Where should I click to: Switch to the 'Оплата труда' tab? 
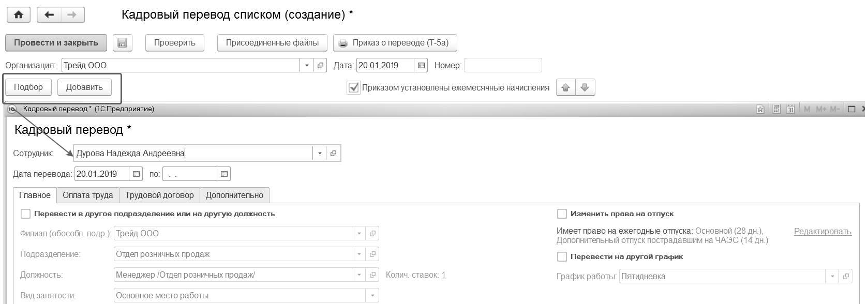click(88, 195)
